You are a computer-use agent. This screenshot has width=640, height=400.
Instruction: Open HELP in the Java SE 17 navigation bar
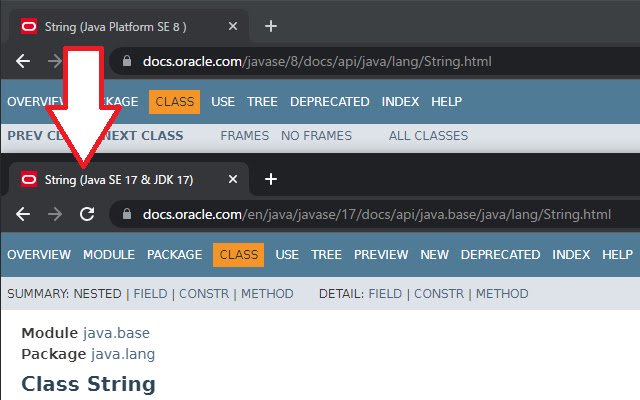[618, 255]
